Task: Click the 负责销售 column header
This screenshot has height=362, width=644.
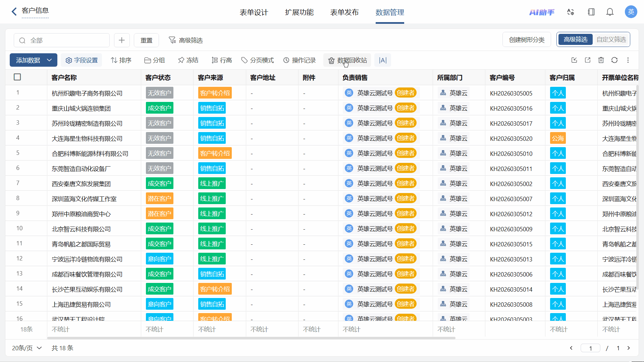Action: point(355,77)
